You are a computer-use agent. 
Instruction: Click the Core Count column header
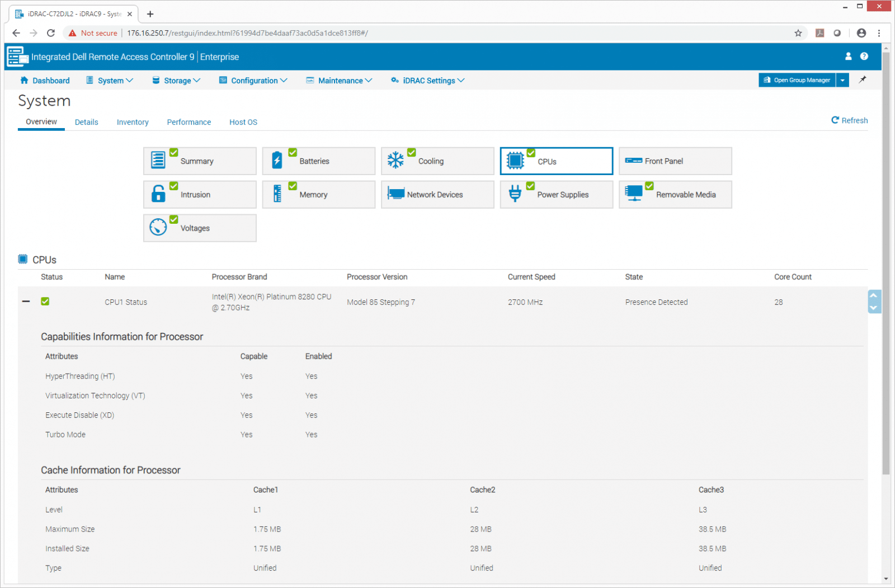(793, 277)
